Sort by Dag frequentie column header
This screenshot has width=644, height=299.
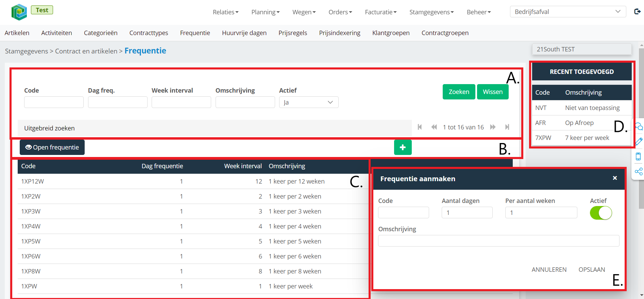coord(162,166)
